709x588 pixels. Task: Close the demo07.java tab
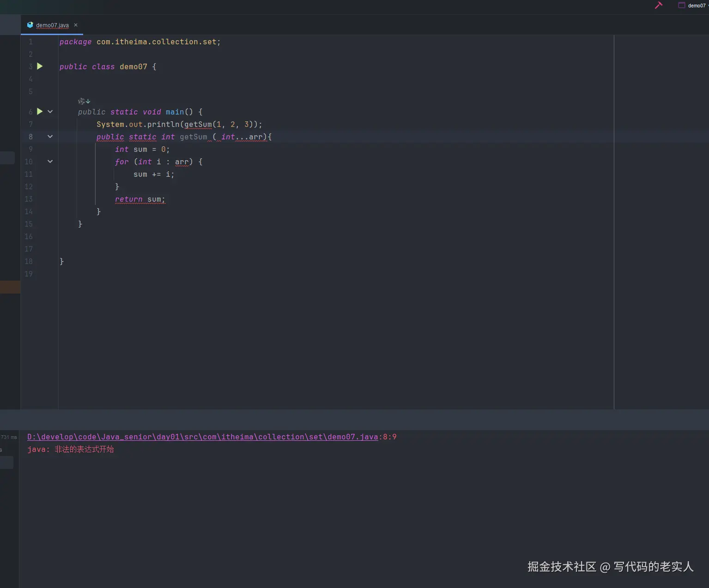[76, 25]
